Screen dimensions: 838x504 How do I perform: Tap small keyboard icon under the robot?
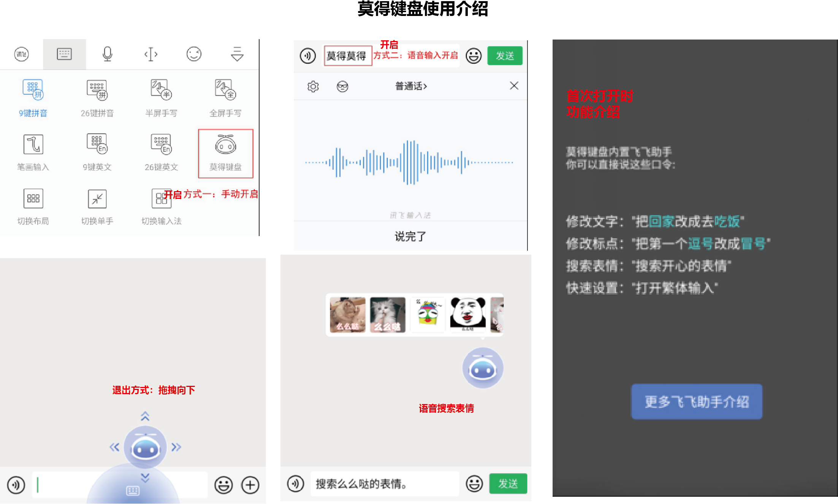point(133,491)
